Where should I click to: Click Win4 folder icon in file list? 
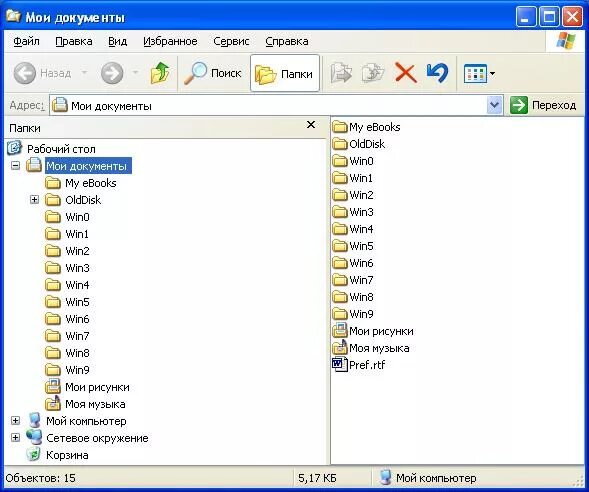(x=340, y=229)
